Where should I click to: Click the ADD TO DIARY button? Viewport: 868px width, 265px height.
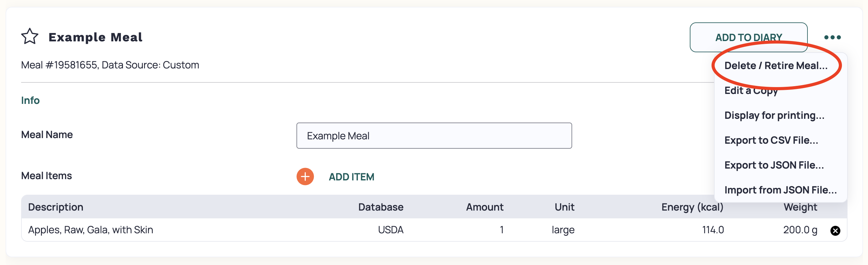tap(748, 37)
